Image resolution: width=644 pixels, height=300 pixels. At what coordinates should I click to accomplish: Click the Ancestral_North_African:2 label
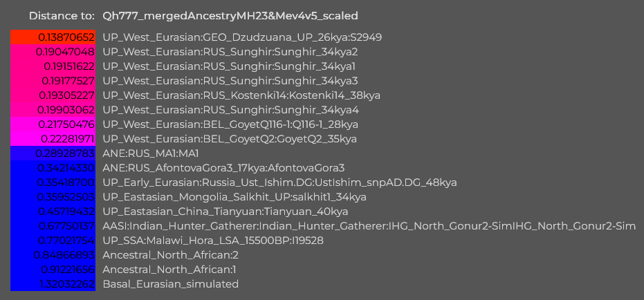[x=170, y=255]
